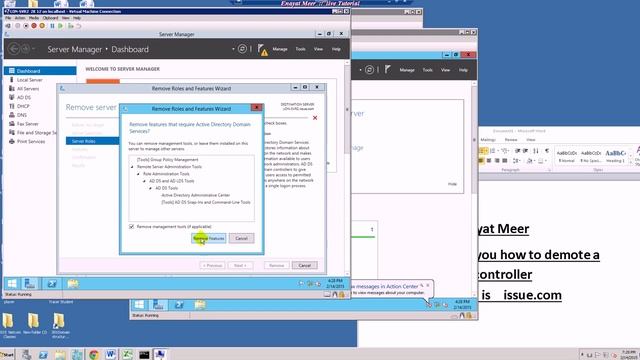Click the VM Revert (undo arrow) toolbar button

pyautogui.click(x=79, y=26)
